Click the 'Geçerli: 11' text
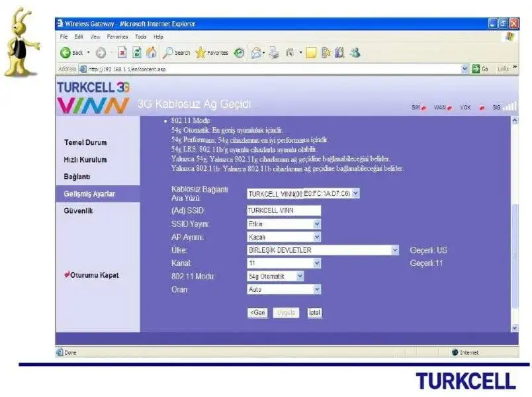 tap(426, 263)
